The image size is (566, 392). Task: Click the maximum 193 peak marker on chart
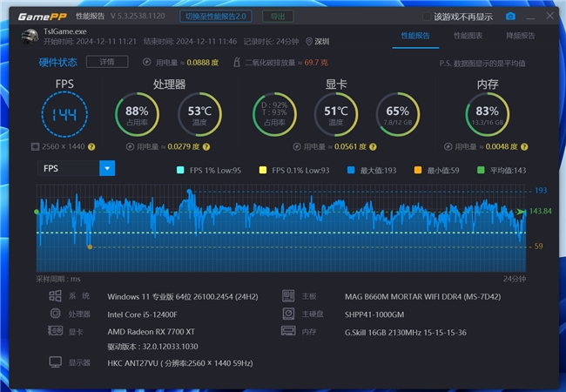point(189,191)
